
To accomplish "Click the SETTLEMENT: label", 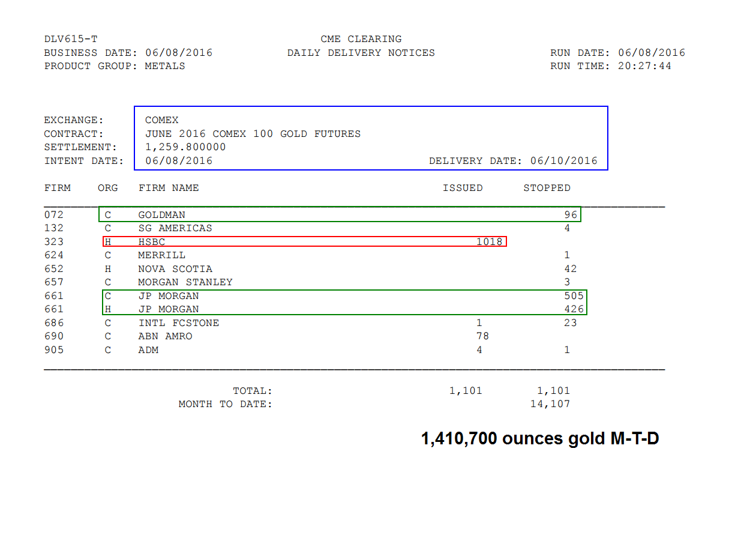I will [81, 147].
